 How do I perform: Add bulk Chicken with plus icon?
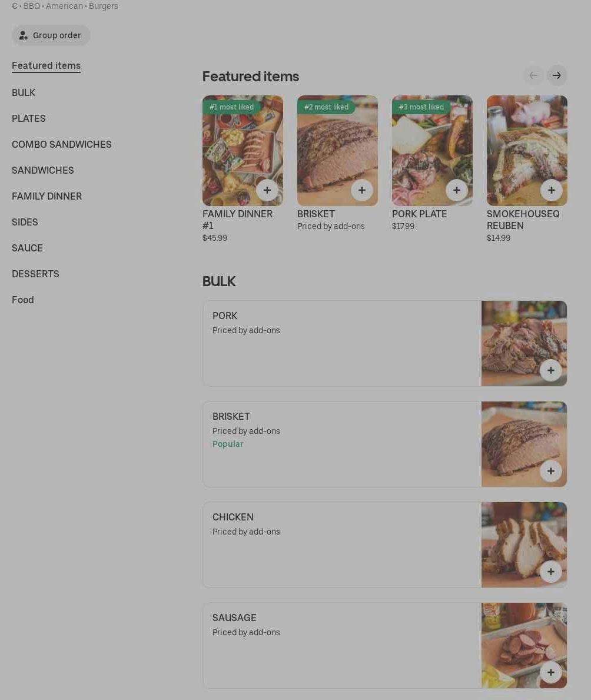pyautogui.click(x=551, y=572)
